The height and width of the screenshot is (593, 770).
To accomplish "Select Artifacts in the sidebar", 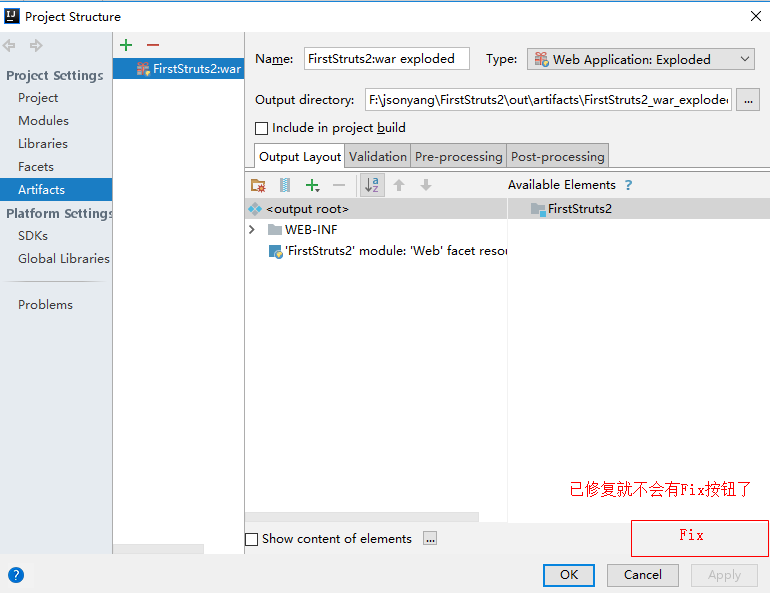I will click(x=56, y=189).
